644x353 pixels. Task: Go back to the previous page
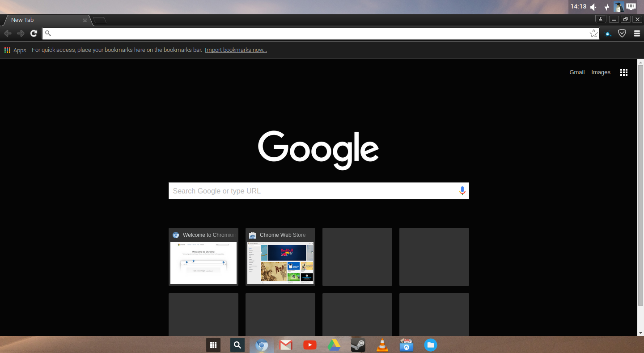8,34
